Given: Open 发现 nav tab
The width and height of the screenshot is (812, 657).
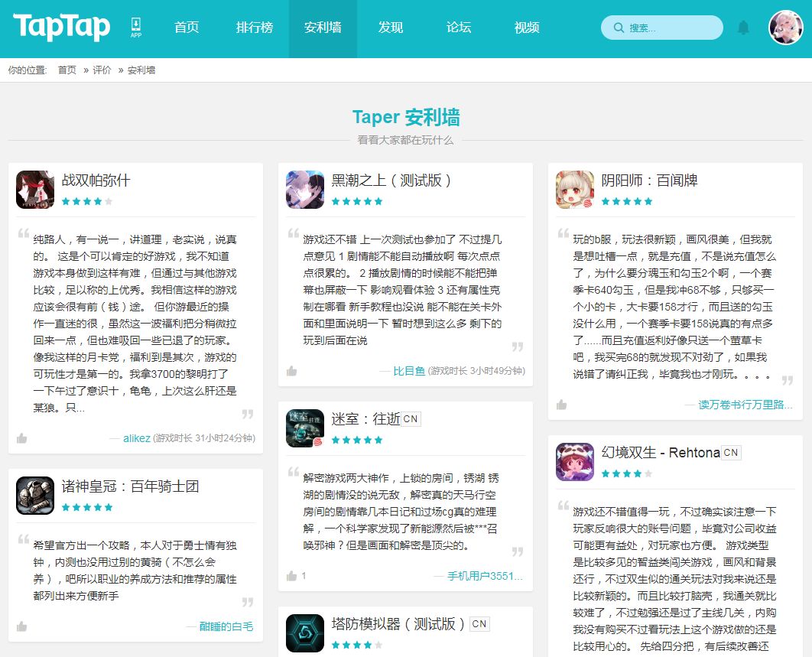Looking at the screenshot, I should coord(391,28).
